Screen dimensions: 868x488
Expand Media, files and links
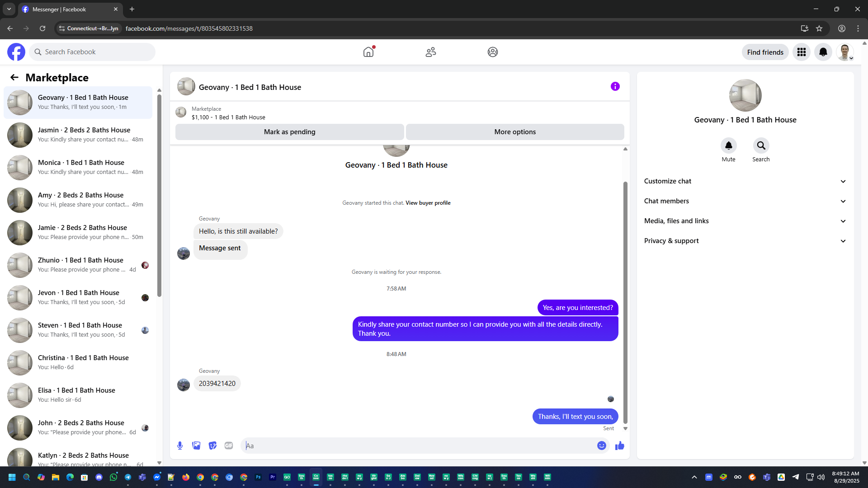click(x=745, y=221)
